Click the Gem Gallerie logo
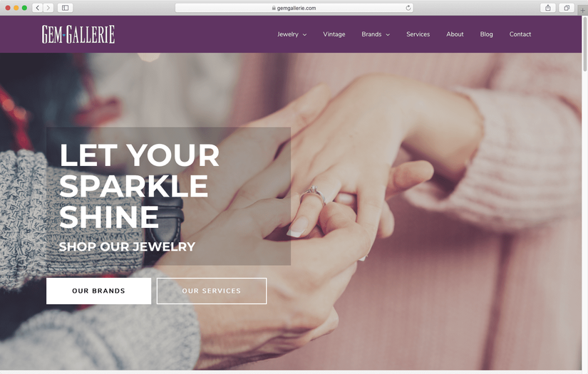The width and height of the screenshot is (588, 374). pos(78,34)
